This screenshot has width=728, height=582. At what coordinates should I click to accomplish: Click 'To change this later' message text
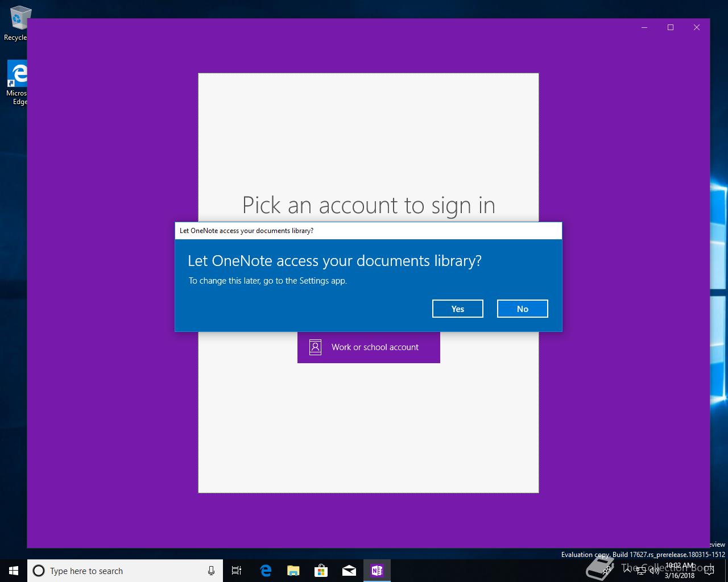click(x=268, y=281)
